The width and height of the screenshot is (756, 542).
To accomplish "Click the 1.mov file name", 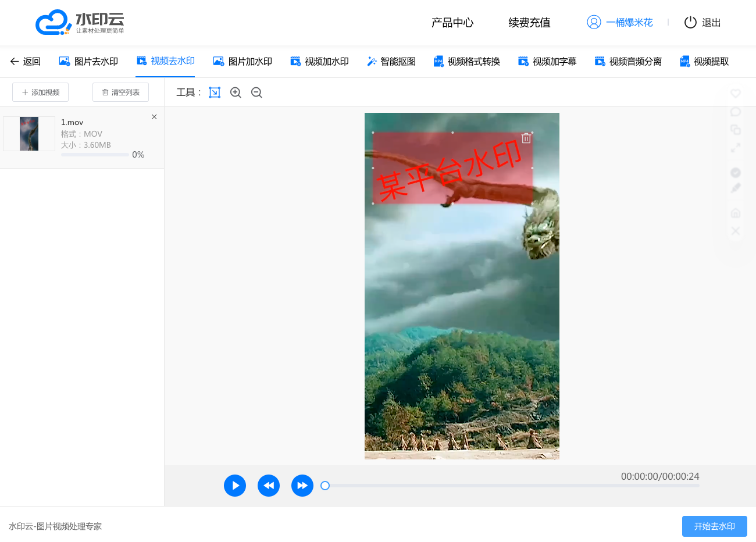I will pos(72,123).
